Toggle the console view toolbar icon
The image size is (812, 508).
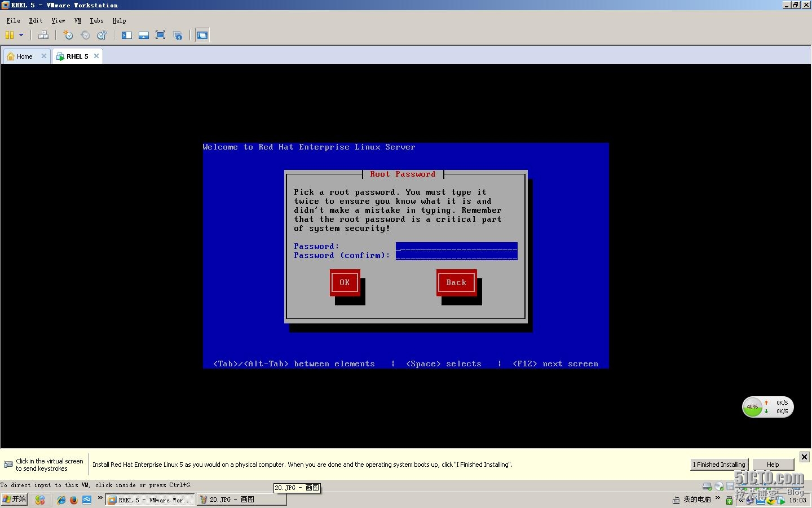(x=202, y=35)
